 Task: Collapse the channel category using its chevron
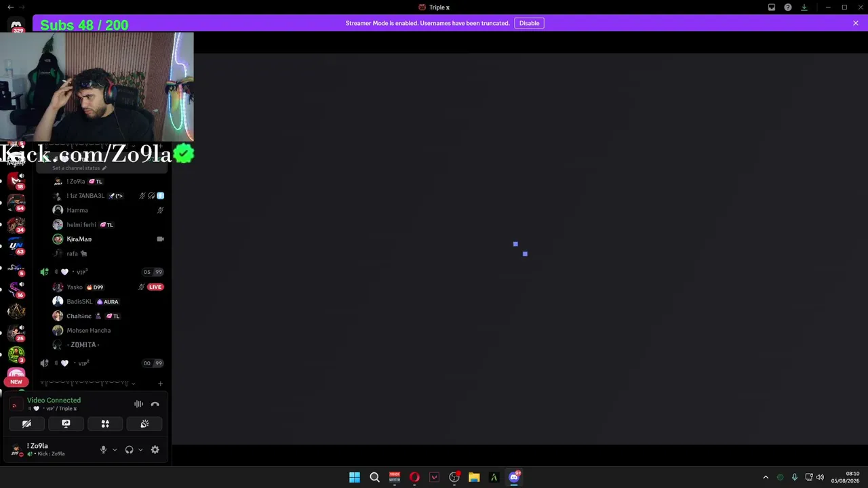pos(133,384)
